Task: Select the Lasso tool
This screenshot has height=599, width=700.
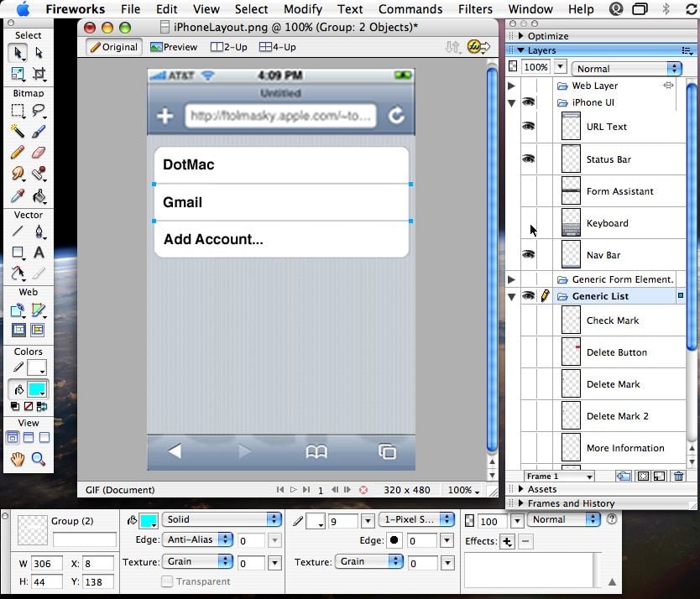Action: [39, 110]
